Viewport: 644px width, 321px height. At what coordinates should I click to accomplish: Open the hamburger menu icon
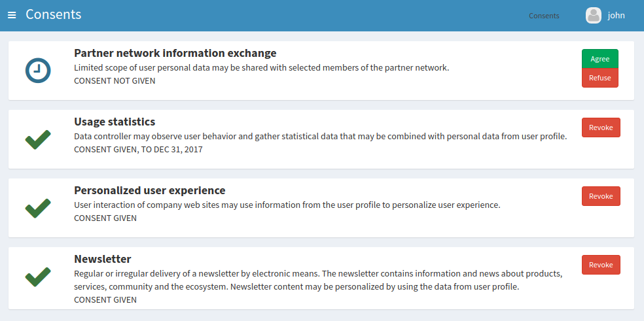(x=12, y=15)
